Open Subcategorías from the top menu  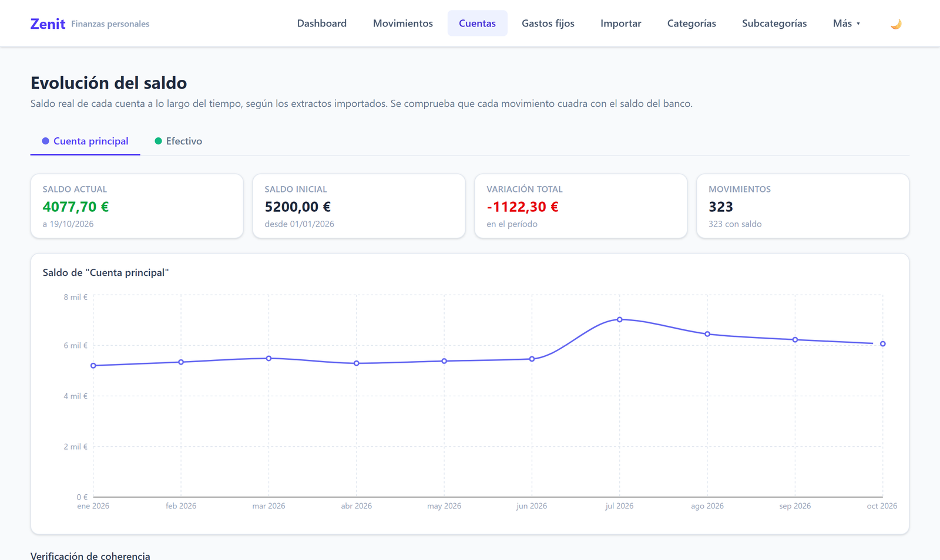point(774,23)
